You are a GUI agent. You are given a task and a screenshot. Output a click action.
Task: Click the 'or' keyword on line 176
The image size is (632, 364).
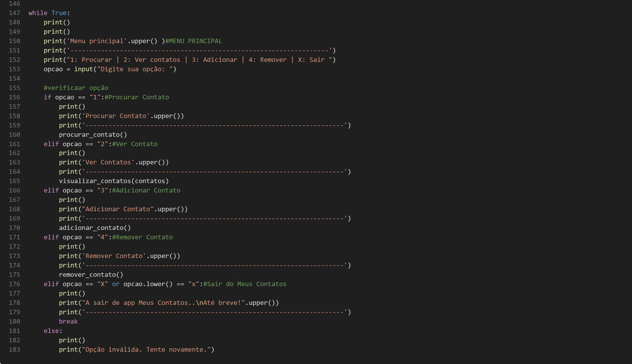point(116,284)
